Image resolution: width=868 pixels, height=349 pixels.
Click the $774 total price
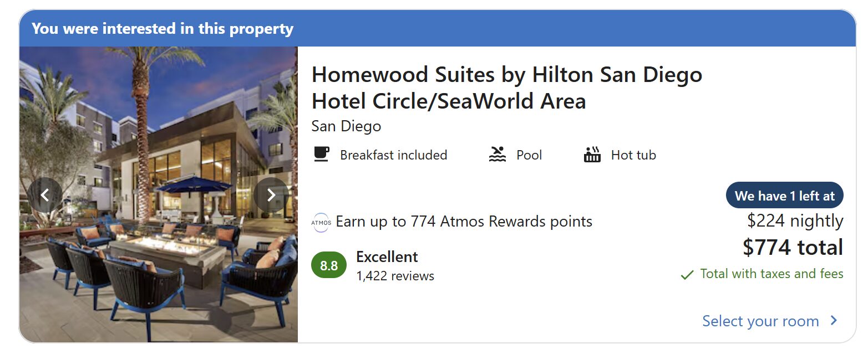(x=793, y=248)
